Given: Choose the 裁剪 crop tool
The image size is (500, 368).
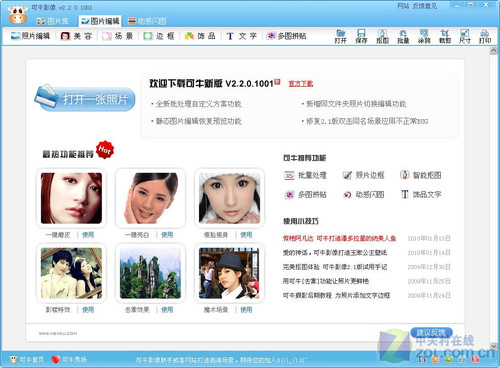Looking at the screenshot, I should pos(444,36).
